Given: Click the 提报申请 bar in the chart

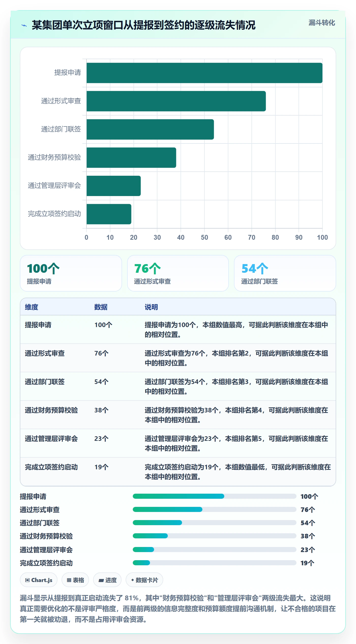Looking at the screenshot, I should 204,73.
